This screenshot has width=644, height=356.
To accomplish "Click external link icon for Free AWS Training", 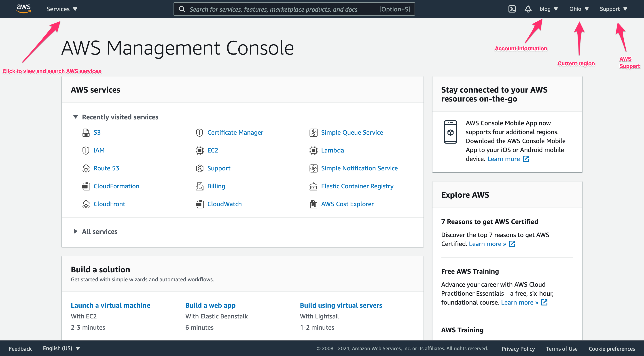I will 544,302.
